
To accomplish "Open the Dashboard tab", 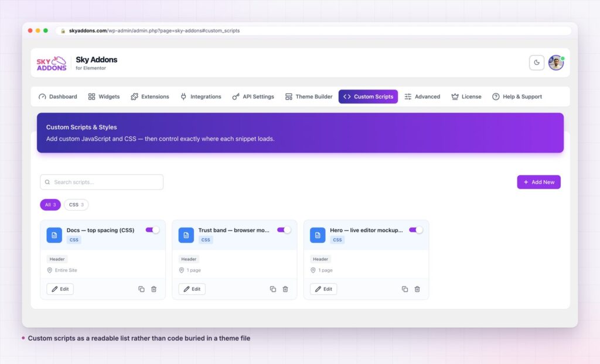I will [x=58, y=97].
